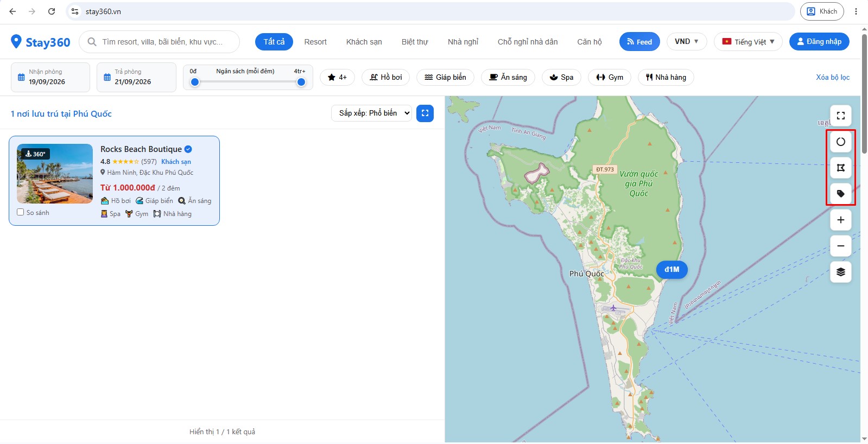The image size is (868, 444).
Task: Toggle price tag display on map
Action: (841, 194)
